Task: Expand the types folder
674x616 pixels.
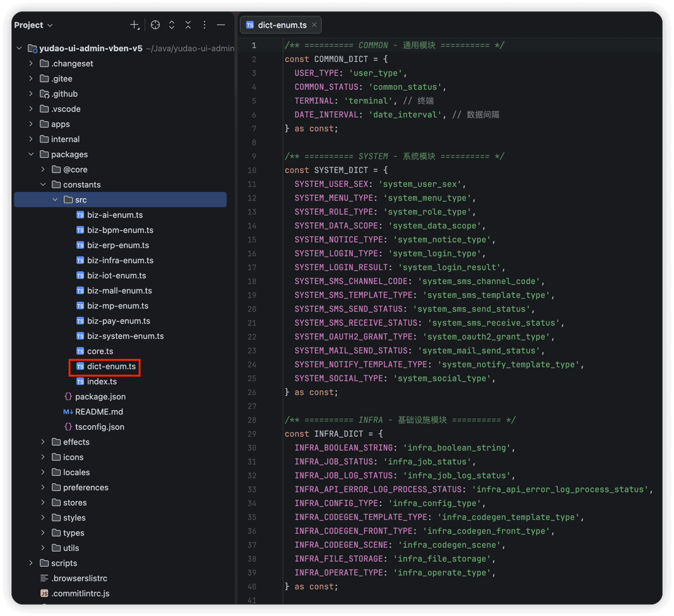Action: 42,533
